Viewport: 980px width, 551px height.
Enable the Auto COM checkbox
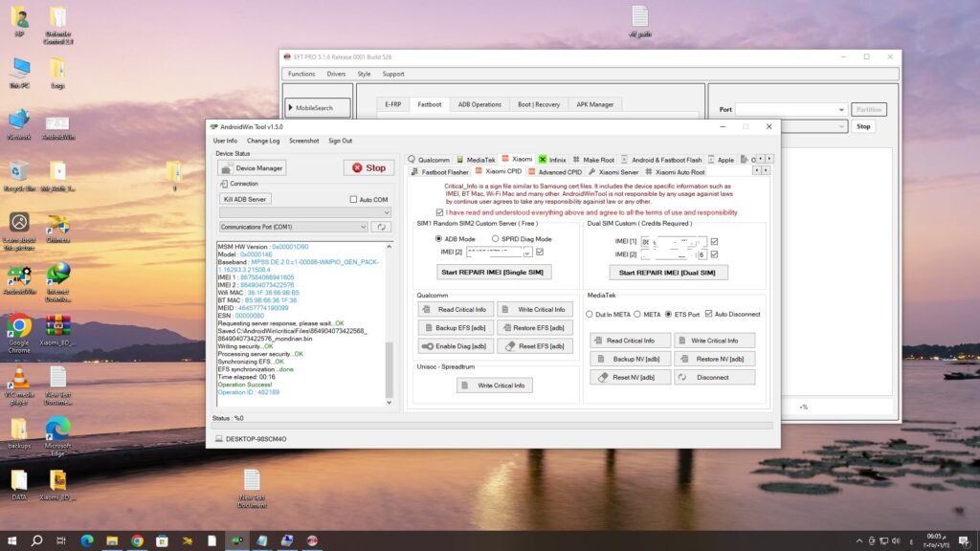tap(354, 199)
